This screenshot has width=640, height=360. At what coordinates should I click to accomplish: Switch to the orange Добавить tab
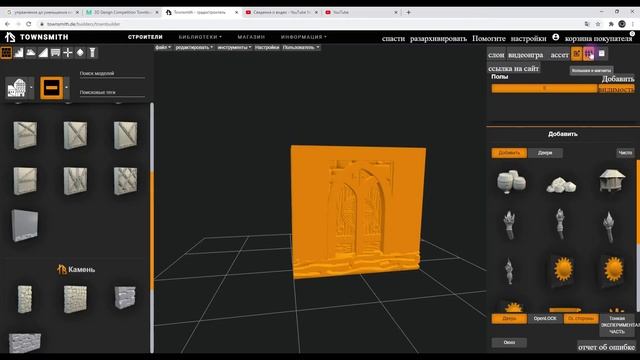pyautogui.click(x=509, y=153)
